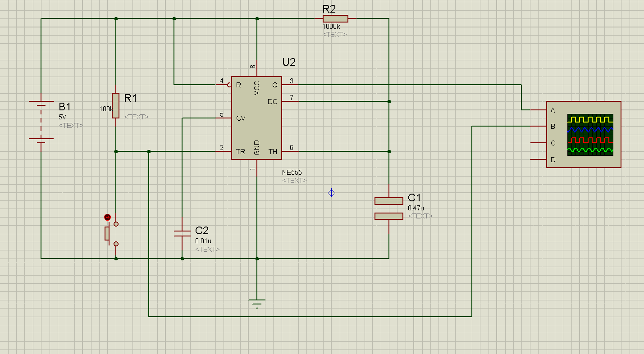Click pin 3 Q output of U2
Screen dimensions: 644x354
[x=290, y=84]
